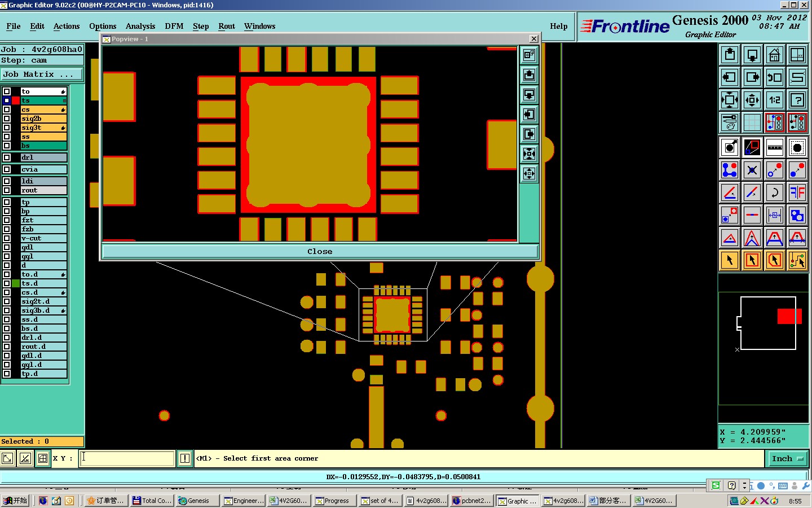The image size is (812, 508).
Task: Select the sig3t layer row
Action: point(43,128)
